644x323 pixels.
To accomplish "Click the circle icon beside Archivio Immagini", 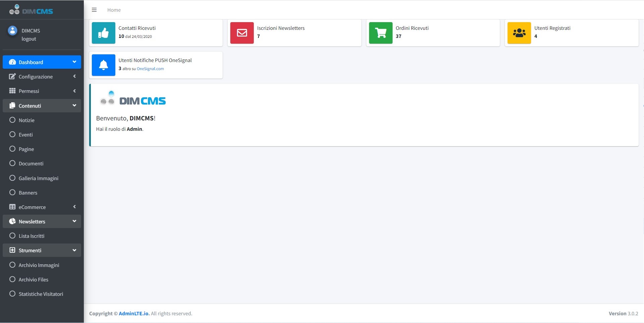I will click(12, 265).
